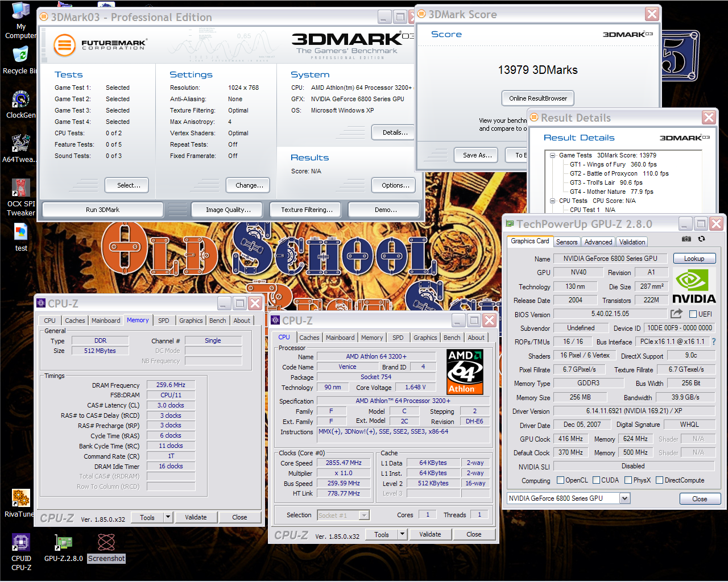Image resolution: width=728 pixels, height=582 pixels.
Task: Click the Save As button in 3DMark Score
Action: click(x=477, y=155)
